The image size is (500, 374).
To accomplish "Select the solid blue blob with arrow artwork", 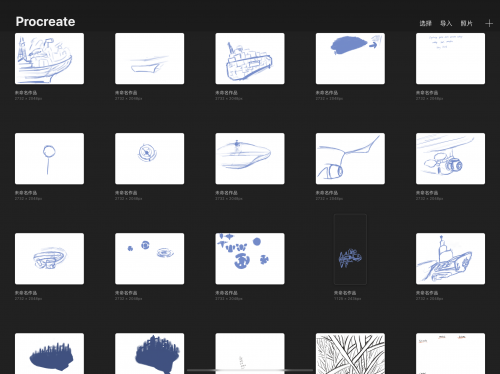I will [x=350, y=58].
